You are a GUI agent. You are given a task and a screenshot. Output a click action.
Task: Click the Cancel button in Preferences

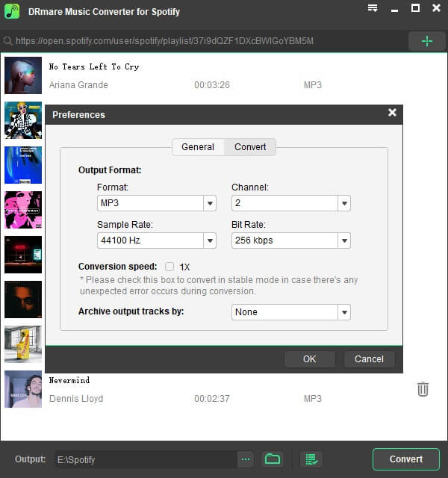point(369,359)
